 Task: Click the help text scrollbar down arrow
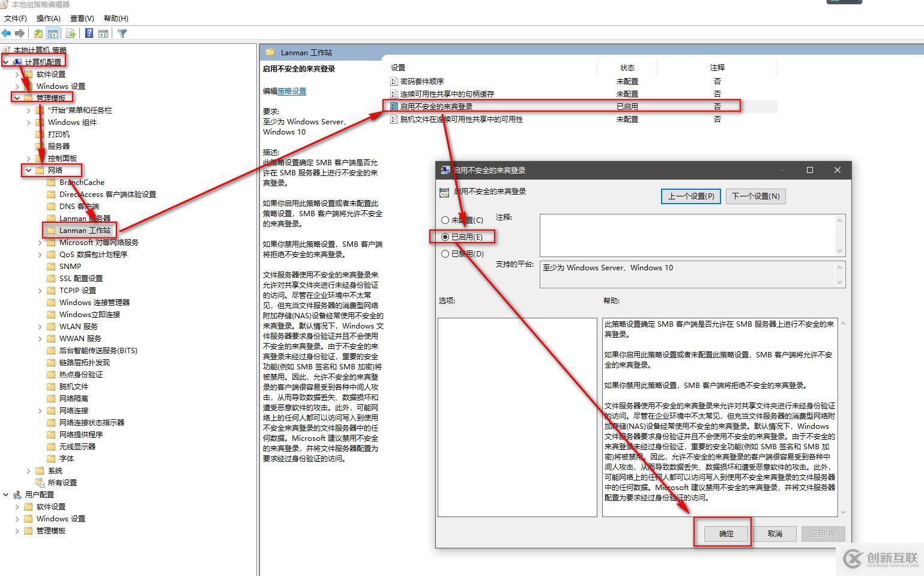click(x=843, y=512)
